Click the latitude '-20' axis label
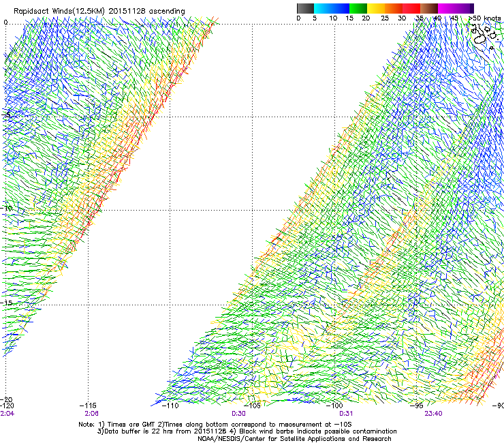504x443 pixels. click(7, 399)
